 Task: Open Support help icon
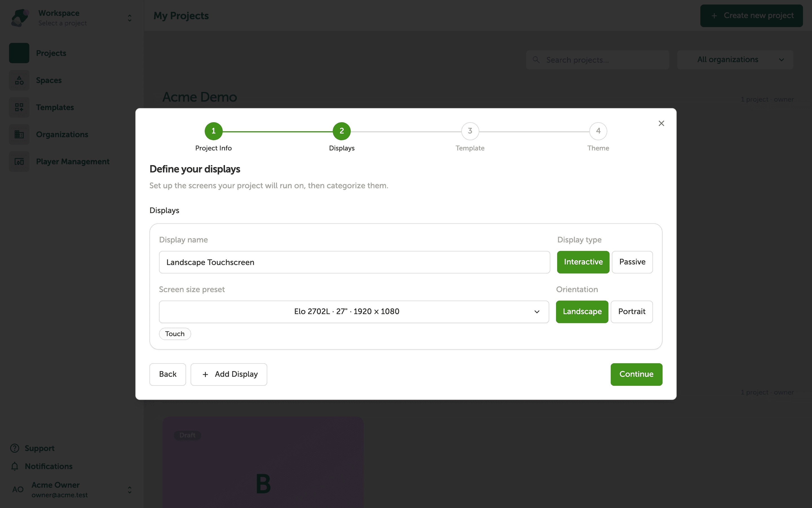pyautogui.click(x=14, y=448)
